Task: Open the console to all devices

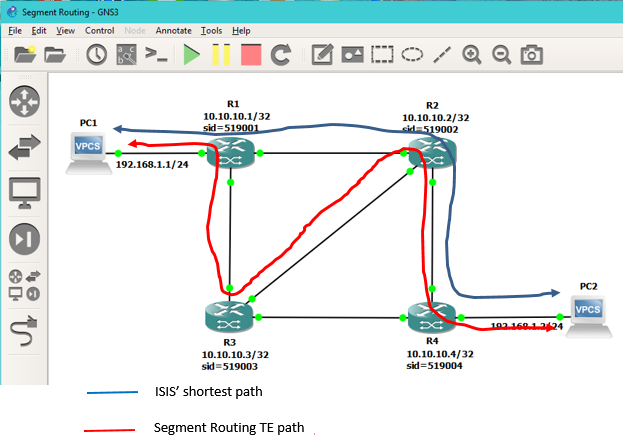Action: point(157,54)
